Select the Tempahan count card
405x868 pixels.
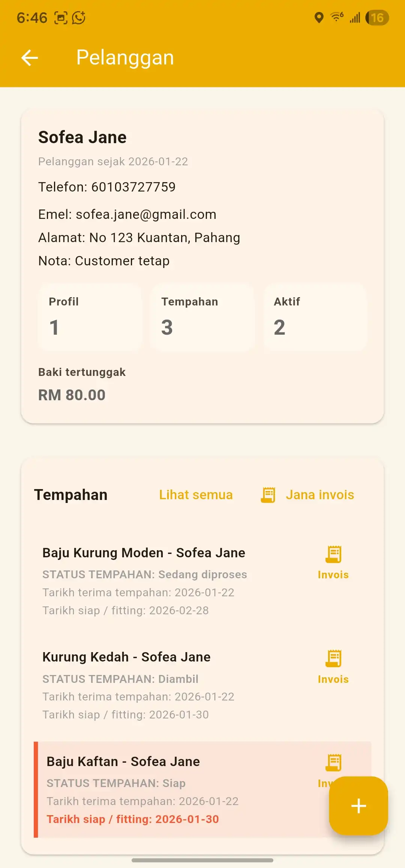click(202, 317)
